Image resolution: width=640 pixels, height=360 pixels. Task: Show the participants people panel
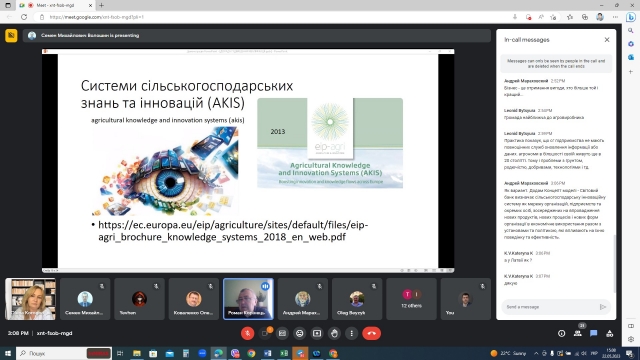click(578, 333)
